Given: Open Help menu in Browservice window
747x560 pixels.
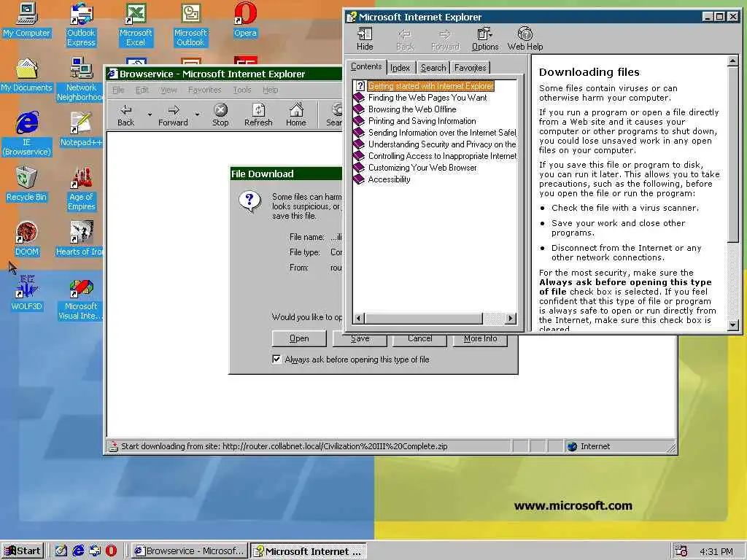Looking at the screenshot, I should 270,90.
